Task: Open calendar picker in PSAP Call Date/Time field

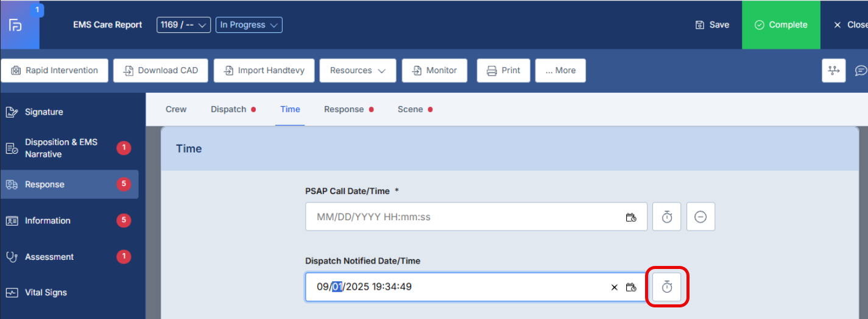Action: tap(631, 217)
